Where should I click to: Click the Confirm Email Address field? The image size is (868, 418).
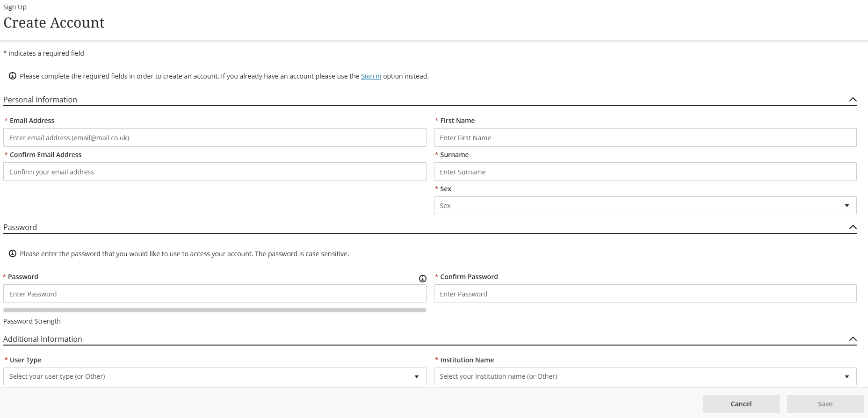(x=215, y=172)
